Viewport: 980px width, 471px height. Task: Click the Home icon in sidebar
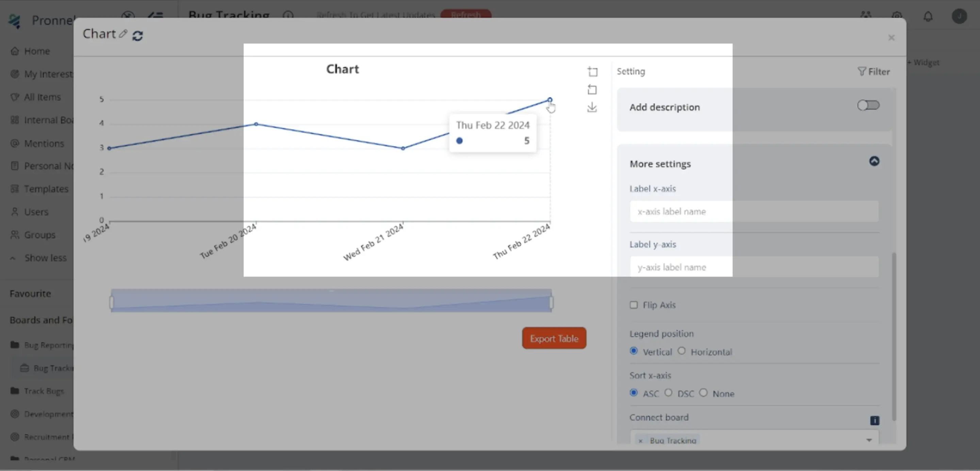(x=15, y=51)
